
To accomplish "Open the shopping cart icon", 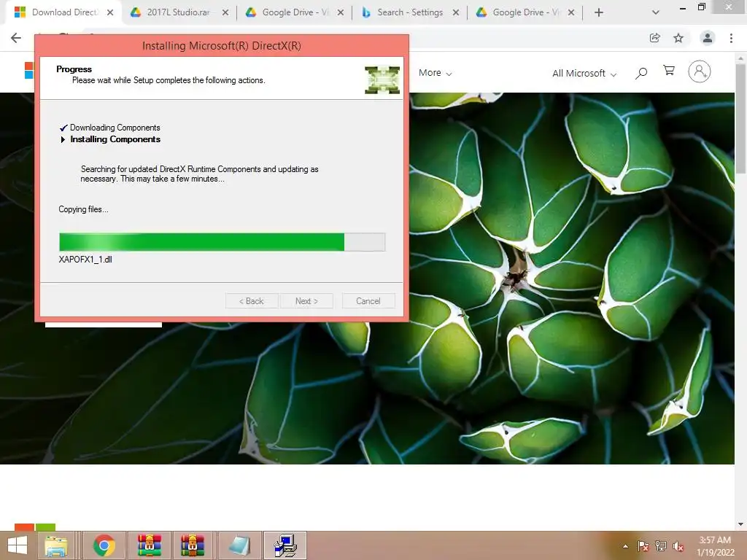I will (x=669, y=71).
